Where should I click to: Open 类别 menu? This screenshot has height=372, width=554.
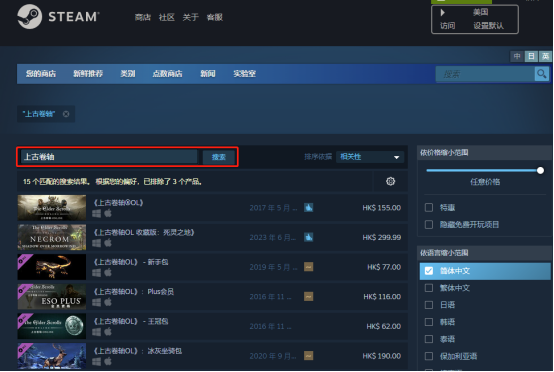click(128, 74)
